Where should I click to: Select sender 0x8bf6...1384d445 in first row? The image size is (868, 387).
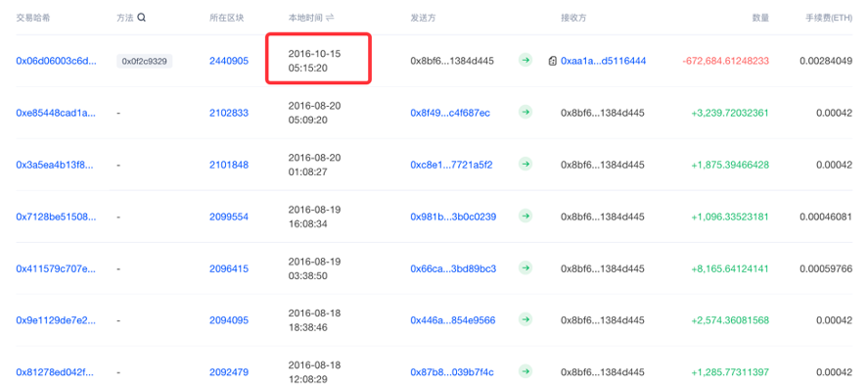[x=452, y=61]
